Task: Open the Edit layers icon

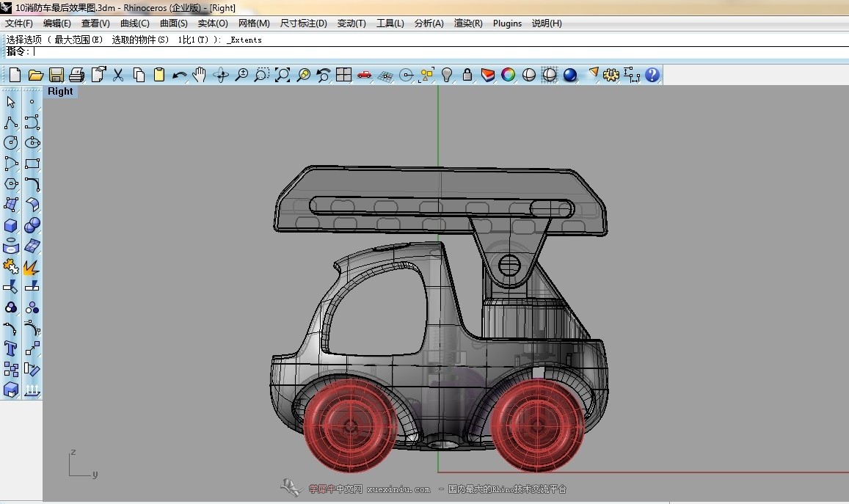Action: click(488, 75)
